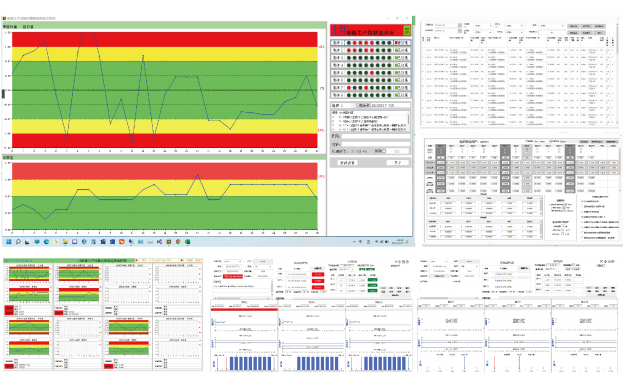
Task: Tick last rule checkbox in parameter window
Action: pyautogui.click(x=582, y=238)
